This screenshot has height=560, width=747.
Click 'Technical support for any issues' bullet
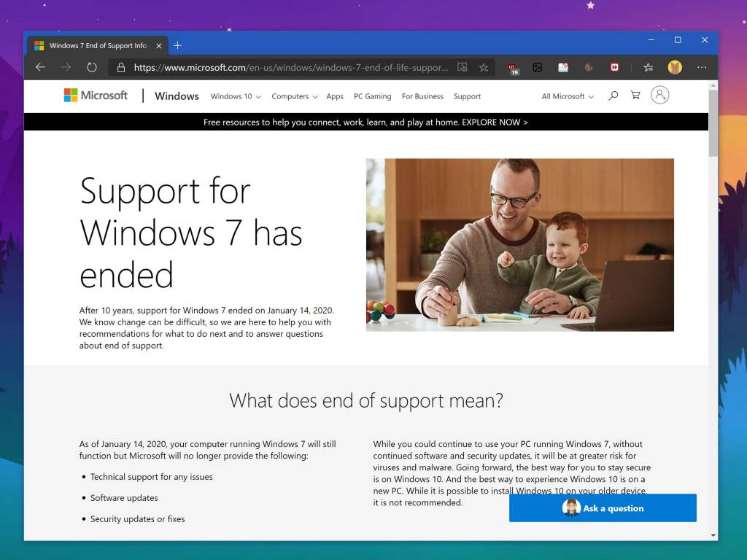point(152,477)
